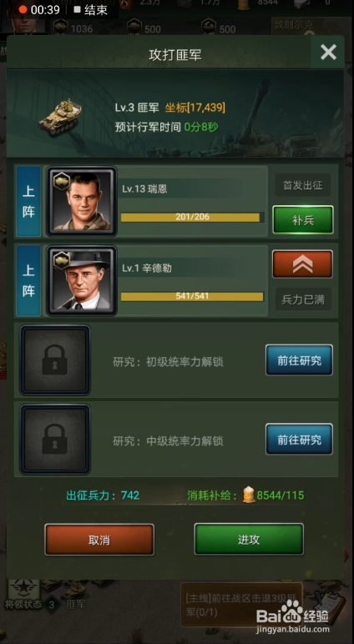Click the 取消 cancel button
This screenshot has width=354, height=644.
(99, 539)
